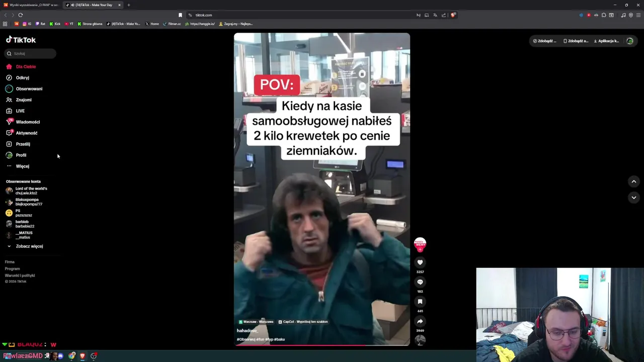Open the Filman.cc bookmark
The width and height of the screenshot is (644, 362).
click(x=172, y=24)
